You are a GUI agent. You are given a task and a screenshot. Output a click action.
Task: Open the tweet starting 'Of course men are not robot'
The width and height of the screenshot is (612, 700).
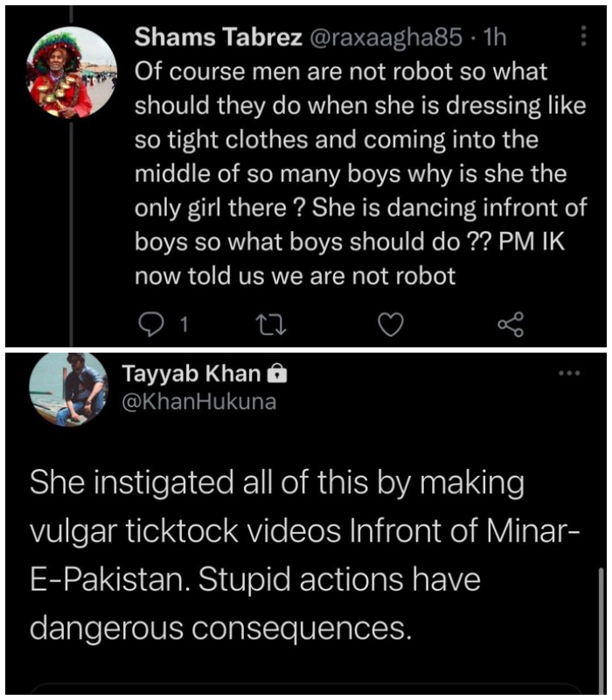tap(350, 175)
